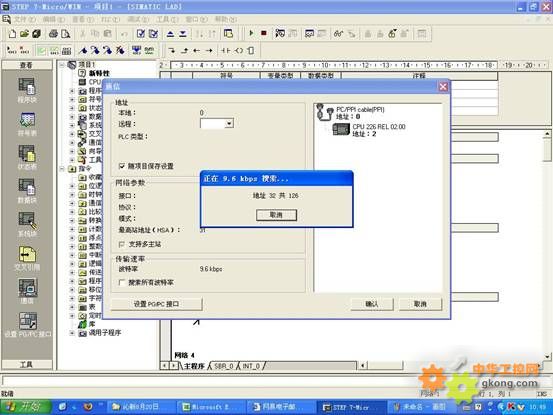Image resolution: width=553 pixels, height=415 pixels.
Task: Expand the 表 instruction folder
Action: pos(72,307)
